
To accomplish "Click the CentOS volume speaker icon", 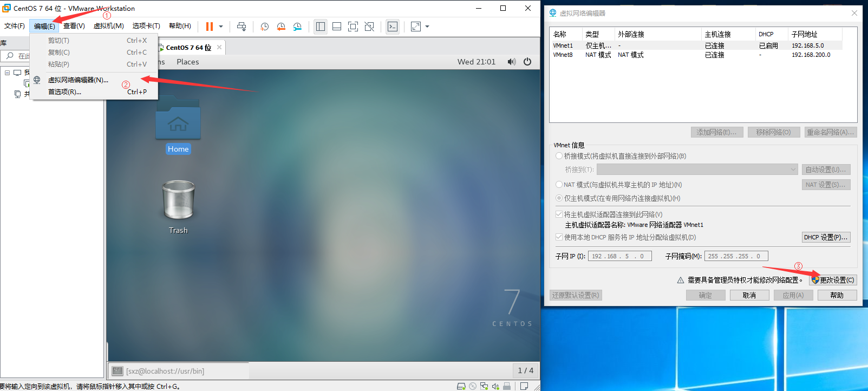I will tap(512, 62).
